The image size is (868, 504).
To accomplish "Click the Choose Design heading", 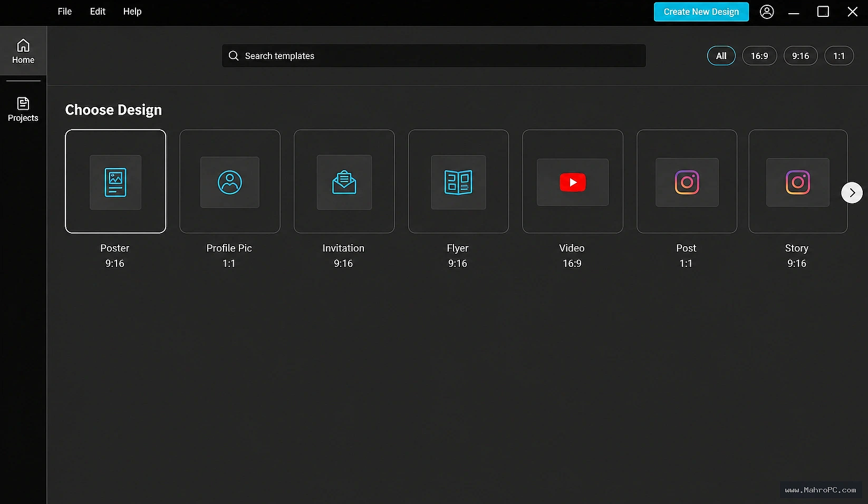I will click(113, 110).
